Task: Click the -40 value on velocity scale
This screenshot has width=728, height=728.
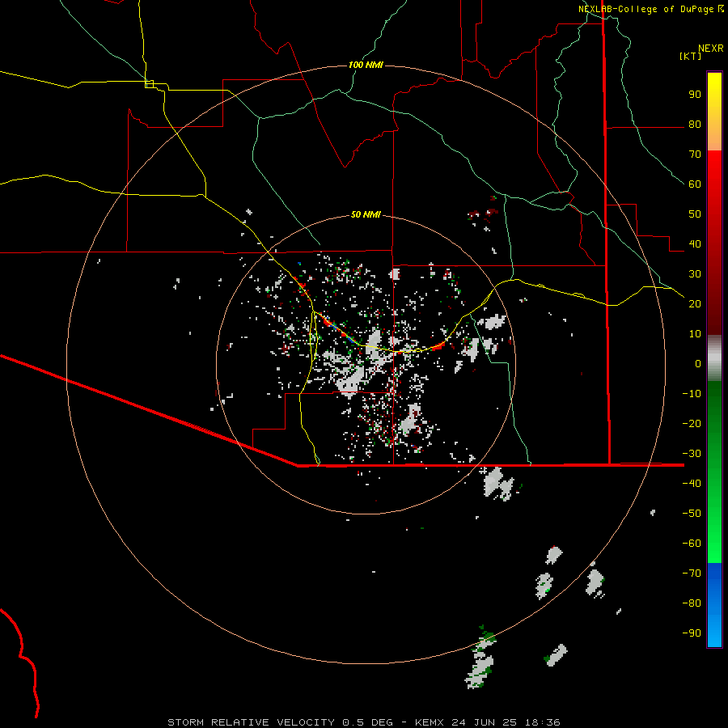Action: (692, 484)
